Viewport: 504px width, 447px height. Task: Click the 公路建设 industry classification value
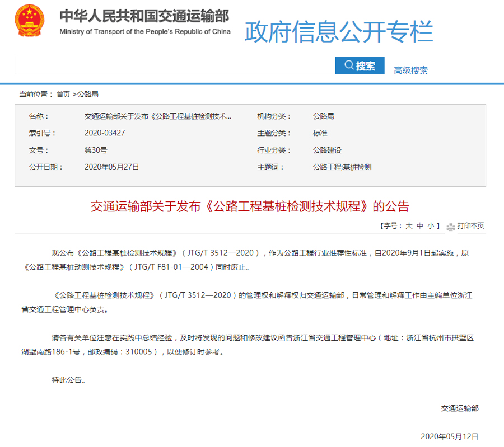(x=327, y=150)
